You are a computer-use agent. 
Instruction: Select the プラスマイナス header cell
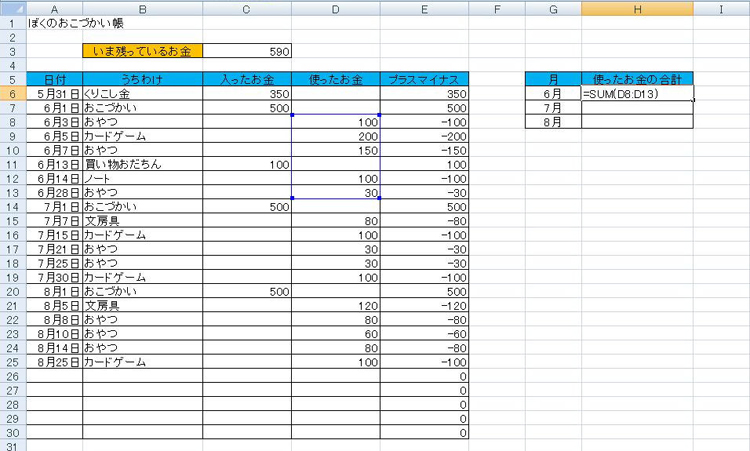[x=423, y=79]
